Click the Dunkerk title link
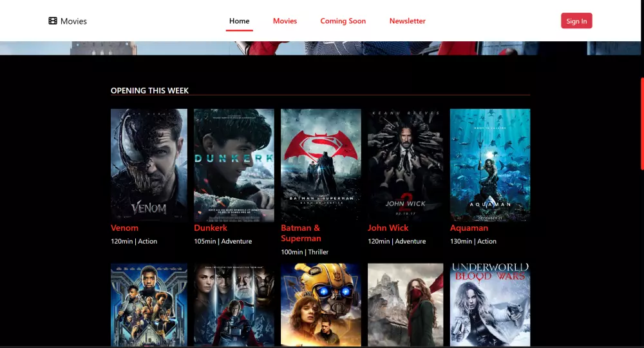 click(211, 228)
